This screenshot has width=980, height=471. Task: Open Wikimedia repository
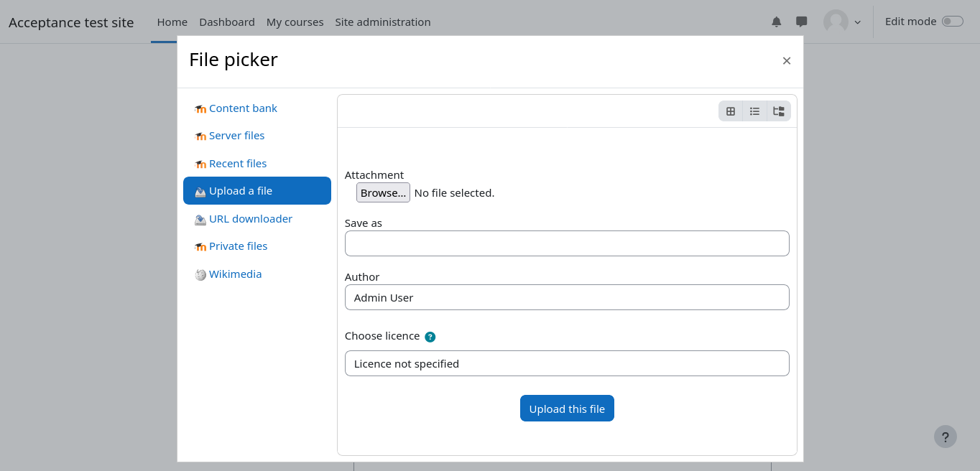point(235,274)
